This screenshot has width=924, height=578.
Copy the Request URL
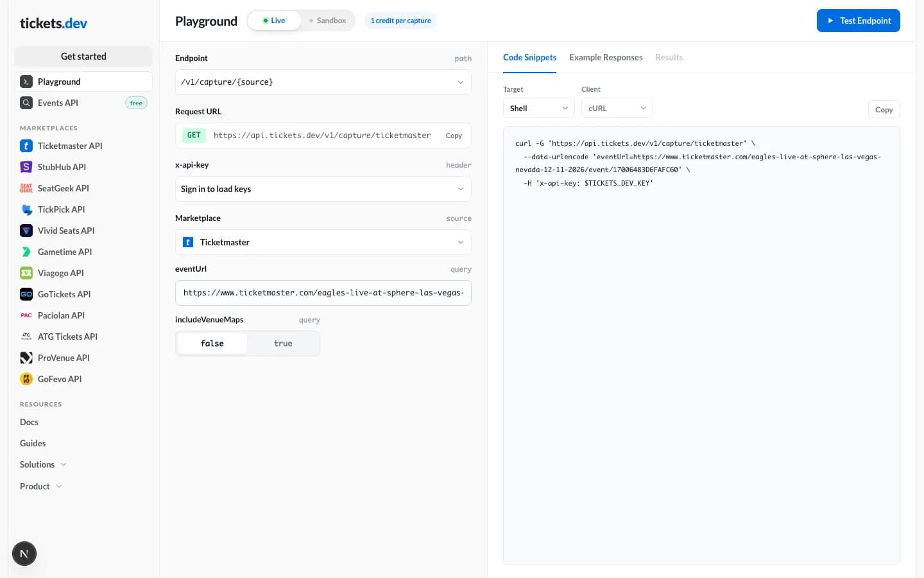[x=454, y=136]
